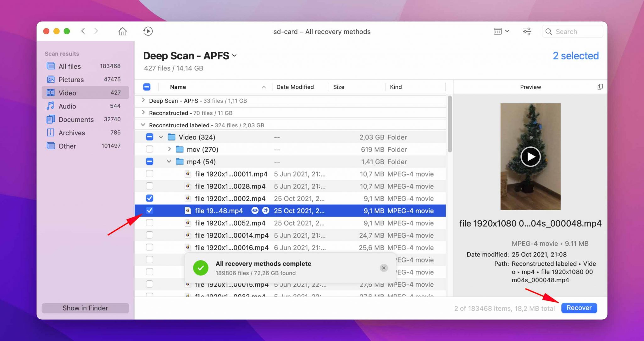644x341 pixels.
Task: Click the '2,03 GB' size of the Video folder
Action: 372,137
